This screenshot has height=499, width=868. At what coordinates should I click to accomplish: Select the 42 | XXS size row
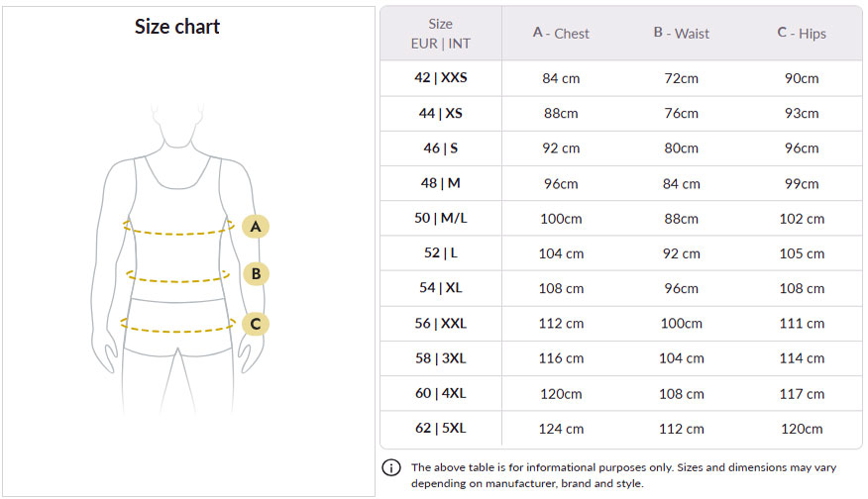[x=621, y=78]
